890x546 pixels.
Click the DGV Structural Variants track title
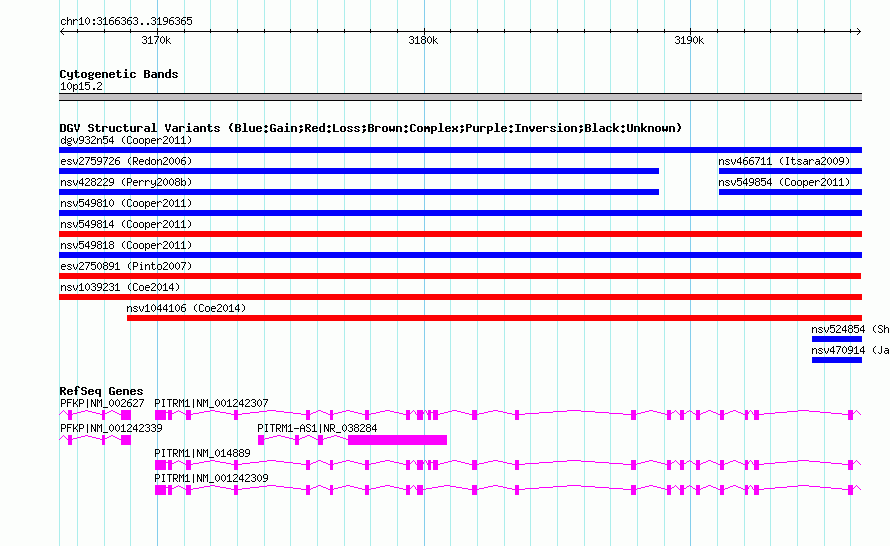coord(370,128)
